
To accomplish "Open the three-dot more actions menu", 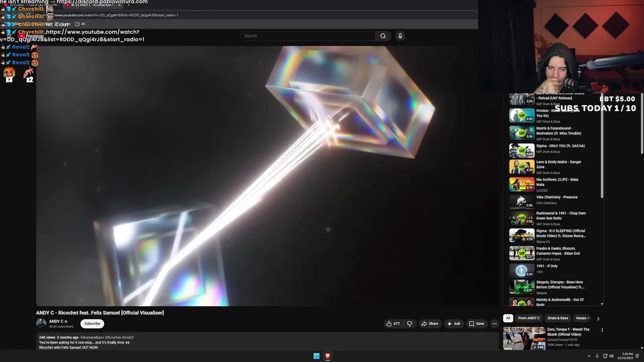I will (495, 324).
